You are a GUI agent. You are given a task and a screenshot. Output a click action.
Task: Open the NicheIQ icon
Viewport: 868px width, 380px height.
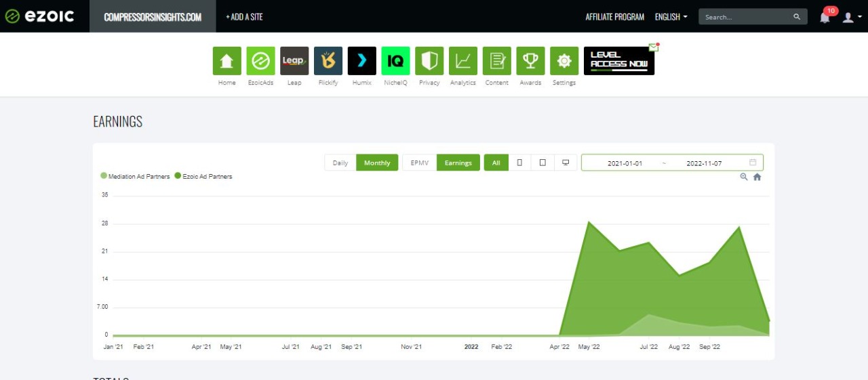click(395, 61)
